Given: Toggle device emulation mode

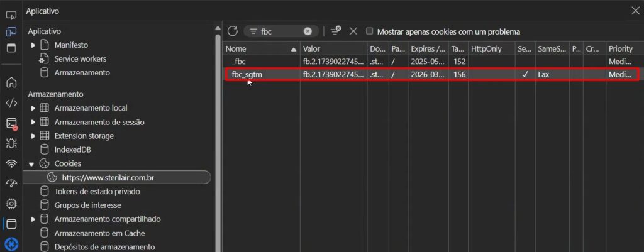Looking at the screenshot, I should pos(11,32).
